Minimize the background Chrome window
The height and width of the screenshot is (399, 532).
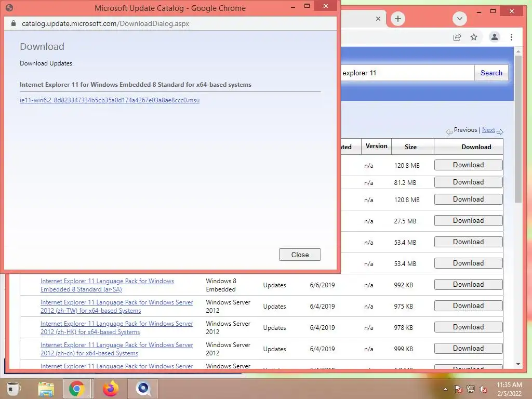point(478,12)
